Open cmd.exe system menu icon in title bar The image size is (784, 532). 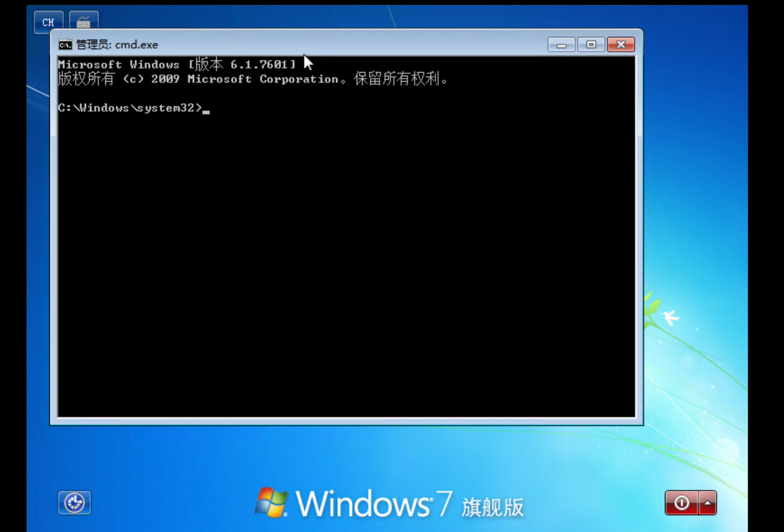pyautogui.click(x=65, y=45)
